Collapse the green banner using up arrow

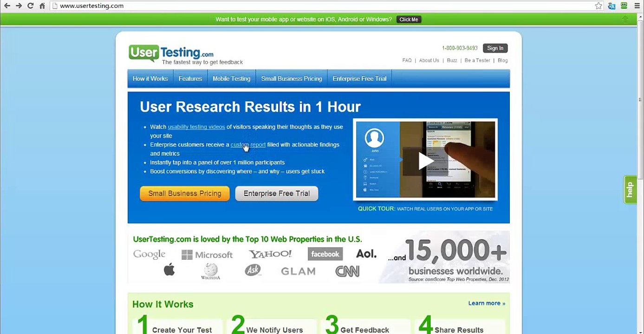coord(625,19)
